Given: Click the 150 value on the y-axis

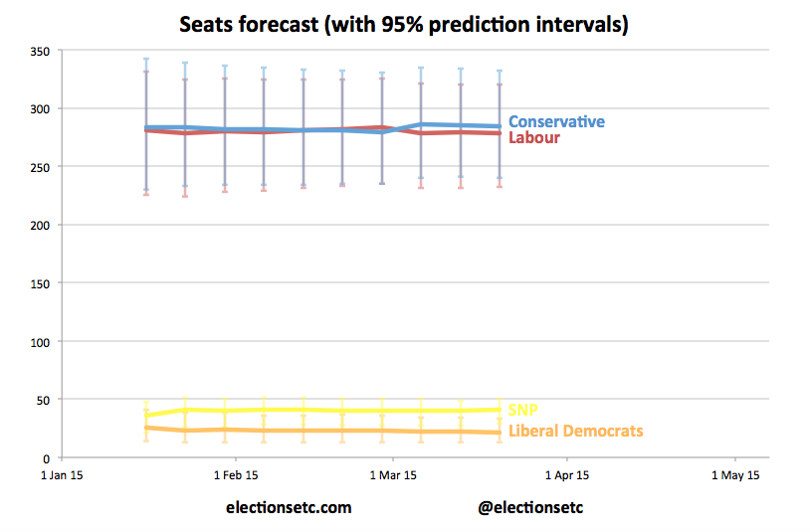Looking at the screenshot, I should pyautogui.click(x=36, y=282).
